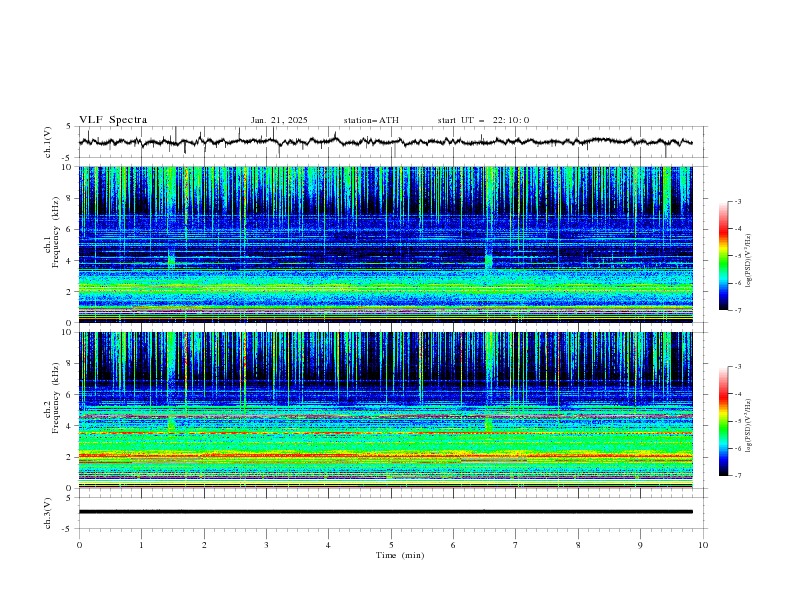
Task: Click time axis tick label "1"
Action: (x=141, y=545)
